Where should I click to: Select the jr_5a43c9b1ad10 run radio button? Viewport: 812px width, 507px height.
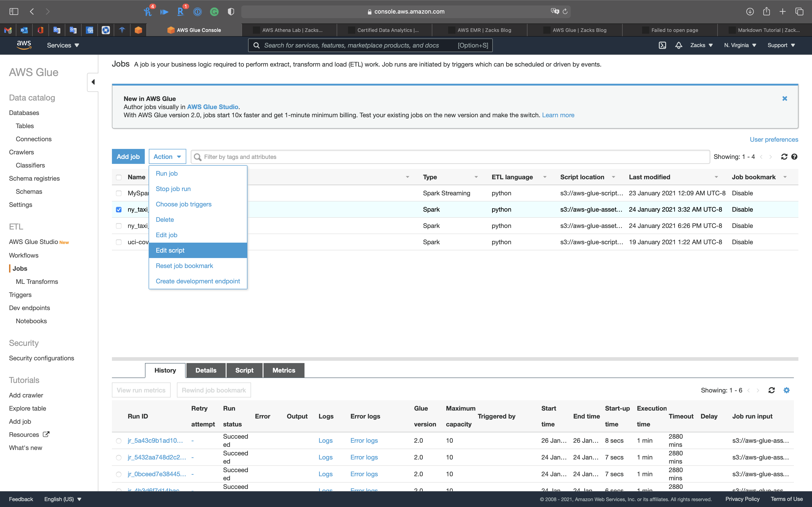point(119,441)
